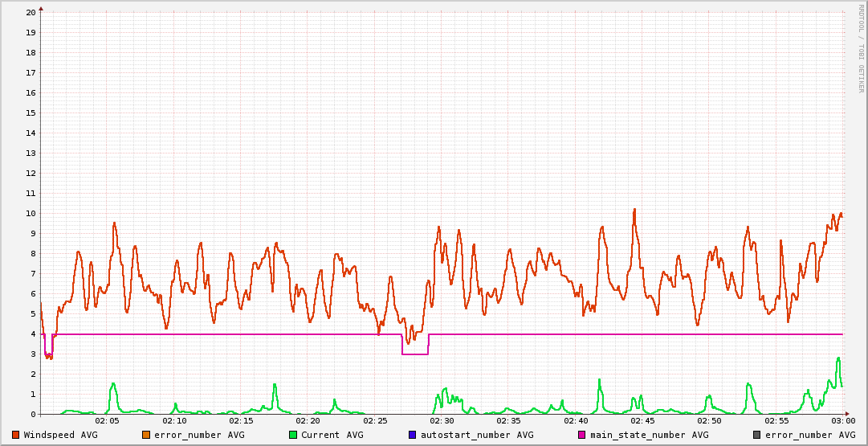This screenshot has height=446, width=868.
Task: Click the arrowhead atop the Y-axis
Action: (x=41, y=9)
